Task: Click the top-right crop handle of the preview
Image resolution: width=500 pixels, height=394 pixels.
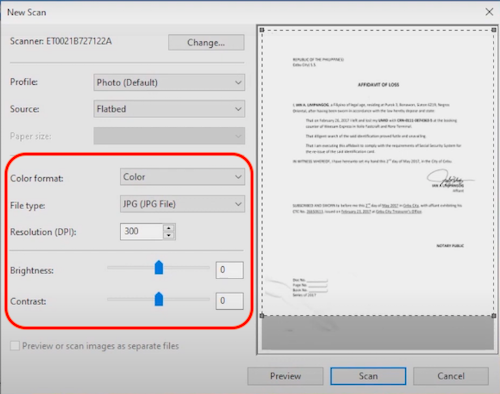Action: [x=494, y=30]
